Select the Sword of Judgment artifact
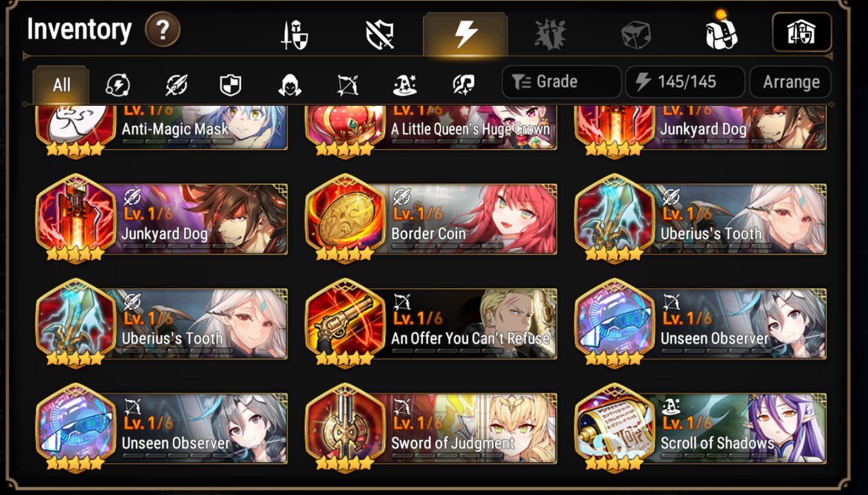The width and height of the screenshot is (868, 495). click(432, 429)
